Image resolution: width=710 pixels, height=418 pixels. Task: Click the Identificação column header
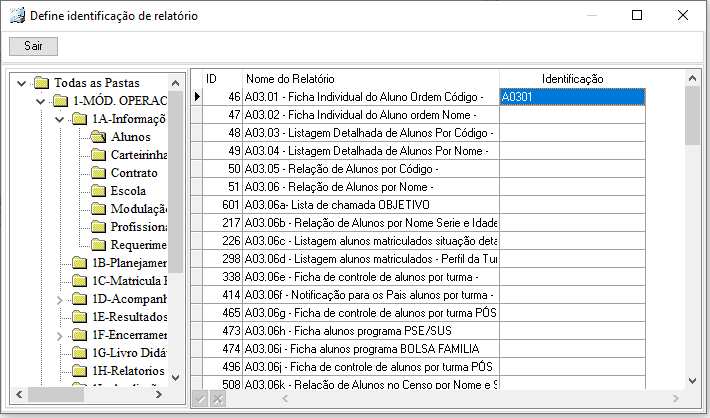[x=572, y=79]
